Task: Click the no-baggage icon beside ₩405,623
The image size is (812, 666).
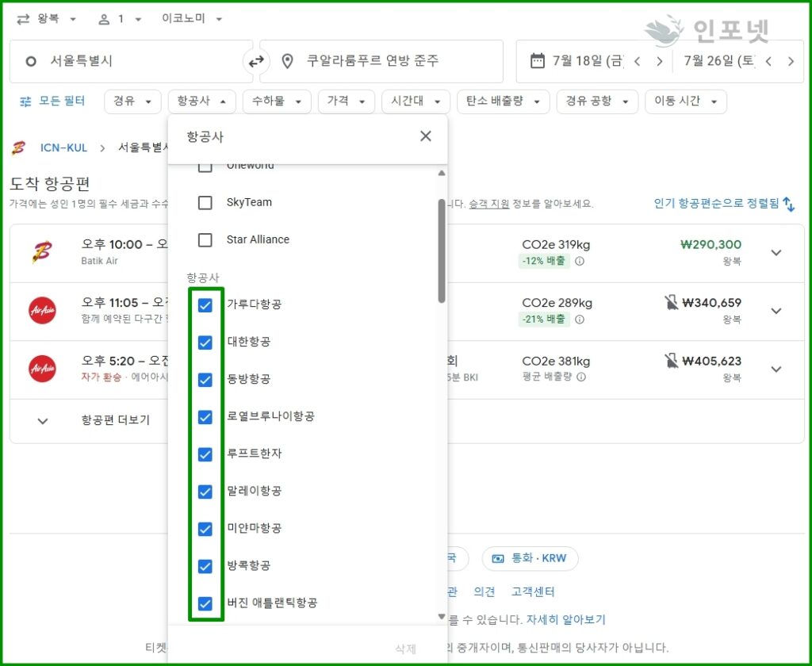Action: 671,361
